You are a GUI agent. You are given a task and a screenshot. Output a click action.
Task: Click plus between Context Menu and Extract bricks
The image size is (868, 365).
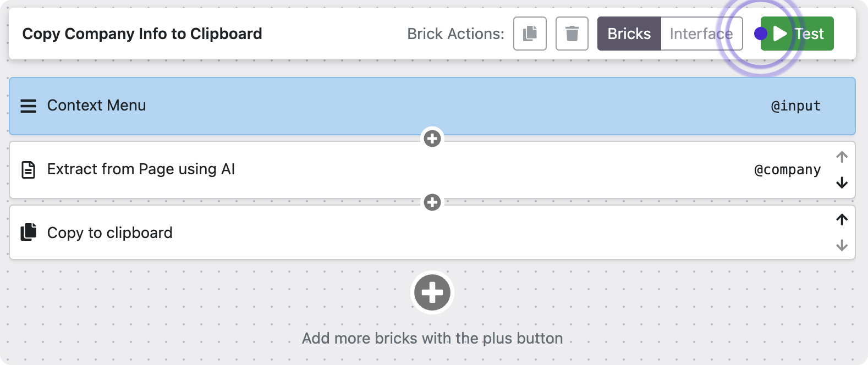click(x=432, y=139)
